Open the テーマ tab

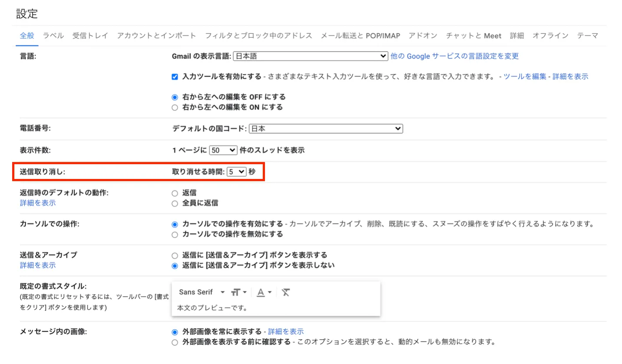[588, 36]
